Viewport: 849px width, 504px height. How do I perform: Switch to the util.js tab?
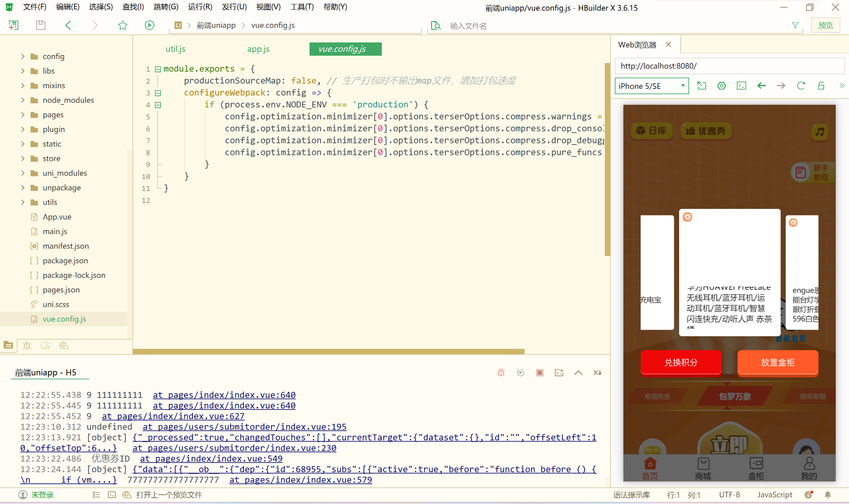coord(175,49)
